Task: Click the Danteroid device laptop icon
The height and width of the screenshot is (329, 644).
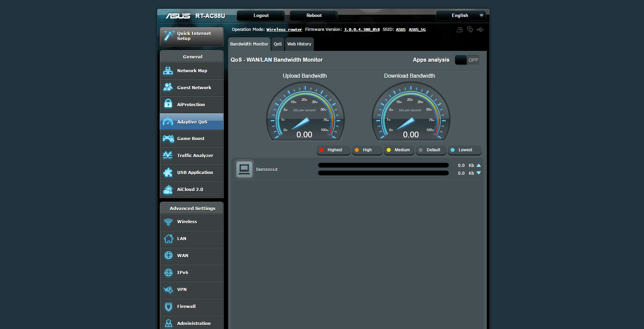Action: tap(244, 169)
